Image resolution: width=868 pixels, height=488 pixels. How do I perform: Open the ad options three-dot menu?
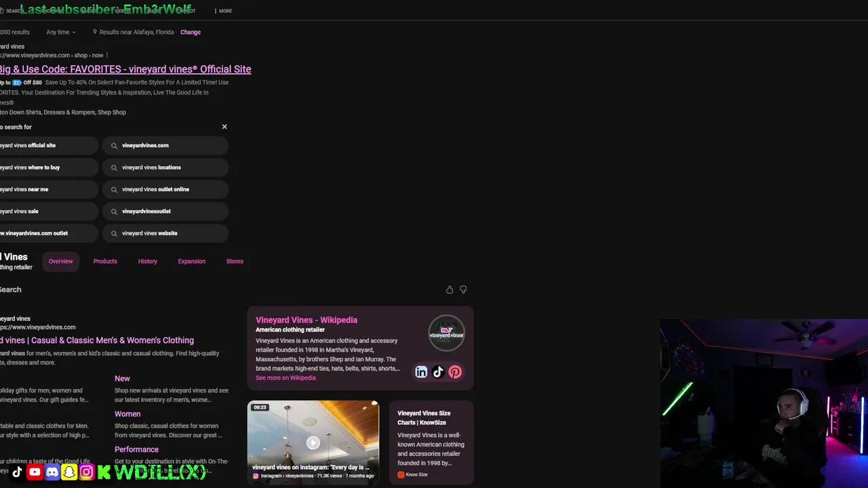pyautogui.click(x=107, y=55)
